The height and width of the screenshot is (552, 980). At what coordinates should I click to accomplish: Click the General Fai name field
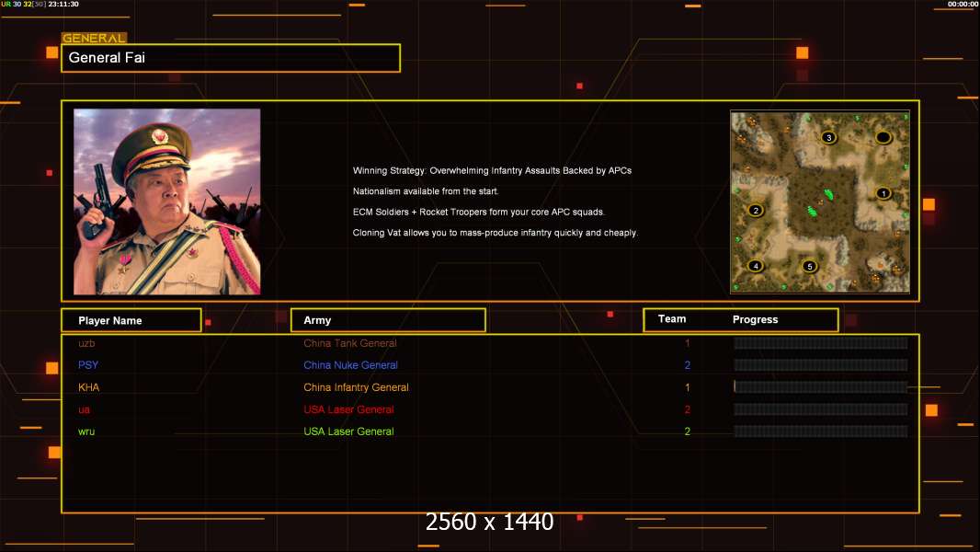230,58
